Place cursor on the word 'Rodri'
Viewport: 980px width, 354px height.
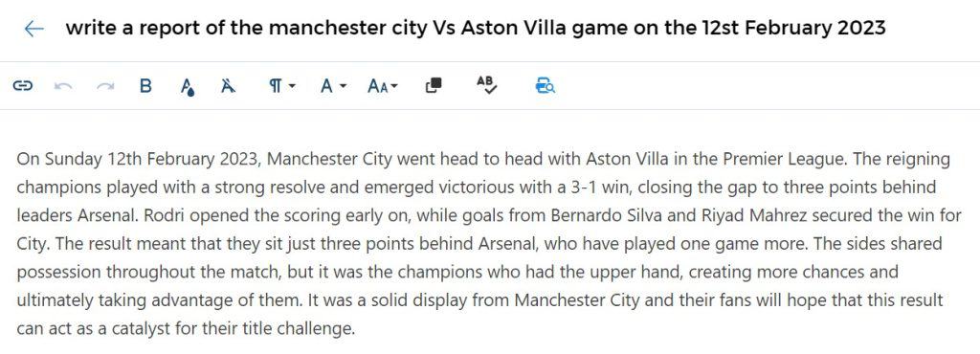coord(163,215)
